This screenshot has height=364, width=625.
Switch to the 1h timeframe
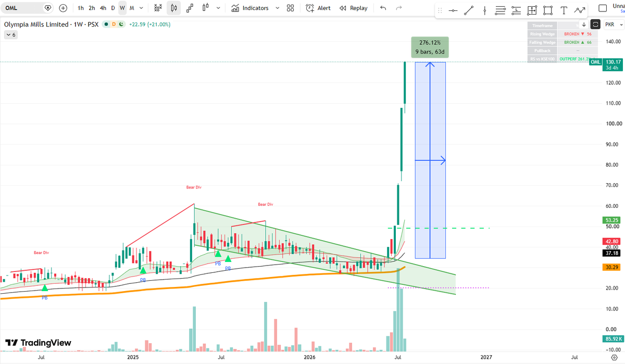tap(81, 8)
